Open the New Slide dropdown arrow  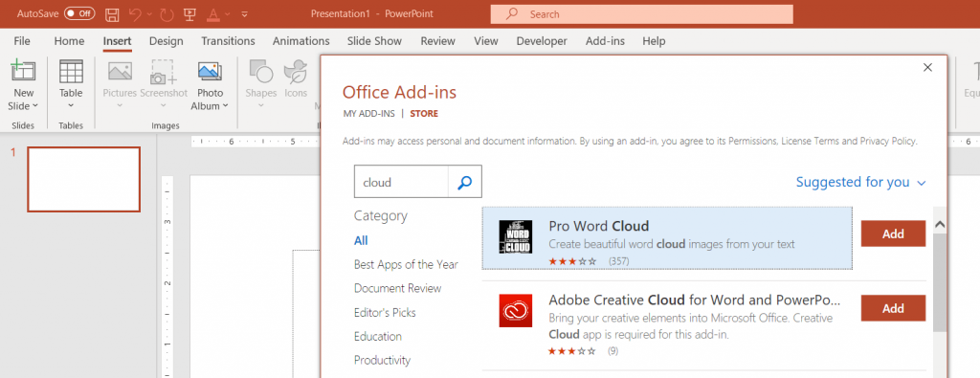coord(35,105)
